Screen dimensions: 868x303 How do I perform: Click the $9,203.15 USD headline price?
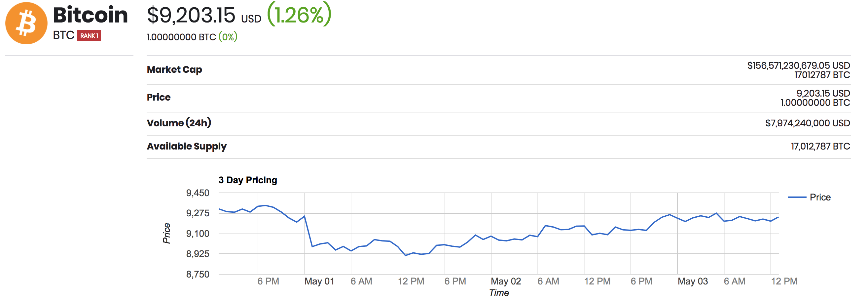tap(204, 16)
